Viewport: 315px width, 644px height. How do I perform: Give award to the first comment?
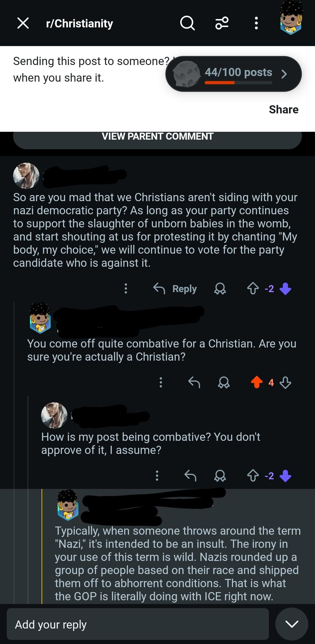pyautogui.click(x=220, y=289)
